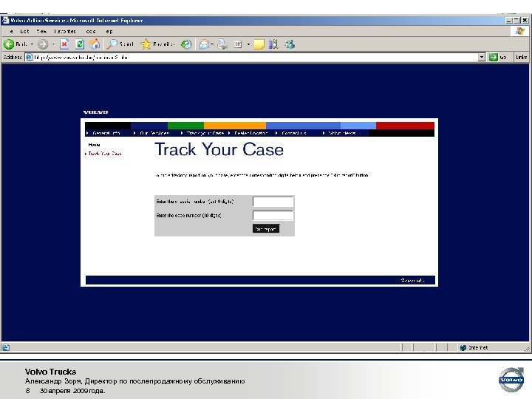Click the round Volvo emblem in slide footer

click(x=511, y=380)
